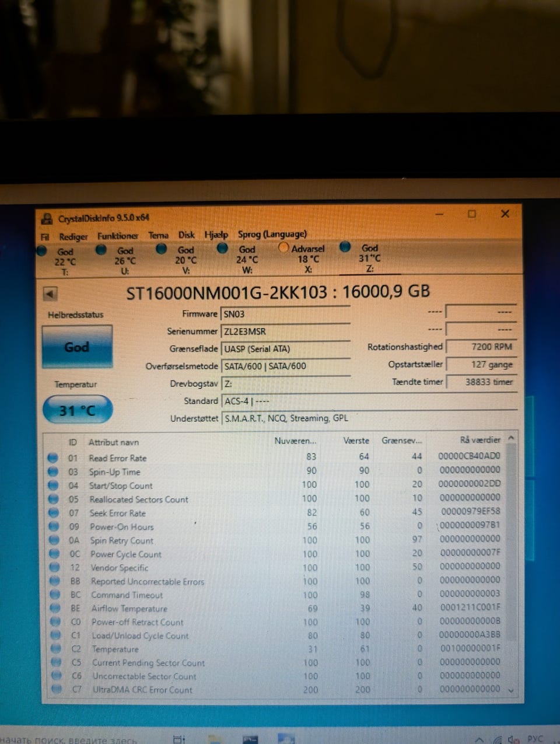
Task: Click status icon for Vendor Specific
Action: click(55, 567)
